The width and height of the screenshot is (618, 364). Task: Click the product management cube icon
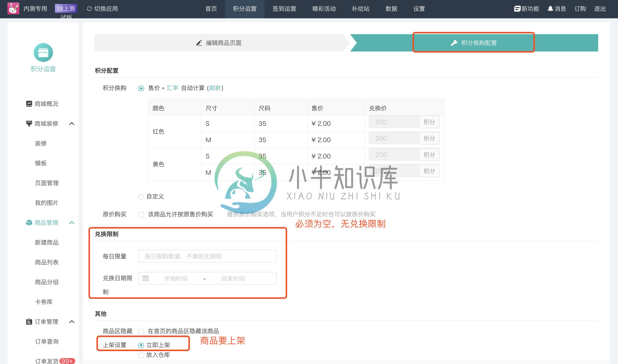point(29,223)
